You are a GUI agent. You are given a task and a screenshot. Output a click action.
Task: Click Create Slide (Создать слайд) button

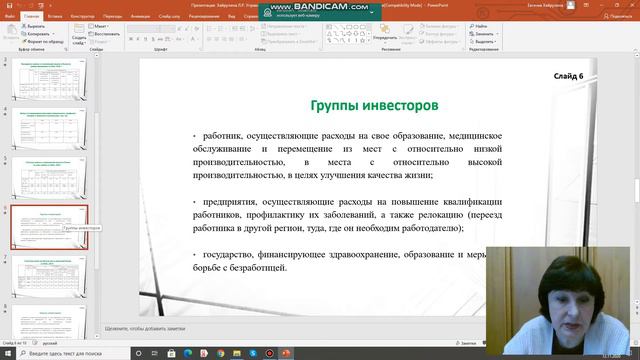(x=79, y=34)
